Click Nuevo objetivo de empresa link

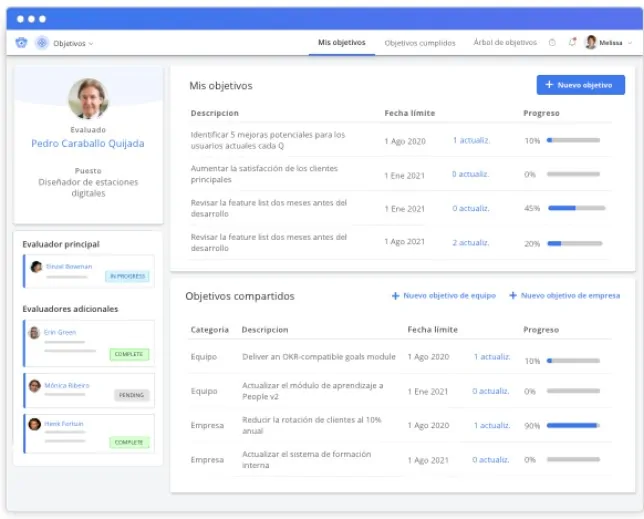564,296
